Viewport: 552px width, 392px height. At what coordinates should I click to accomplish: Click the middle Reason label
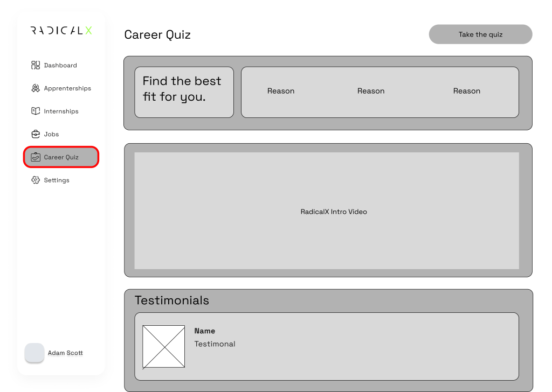pos(371,91)
